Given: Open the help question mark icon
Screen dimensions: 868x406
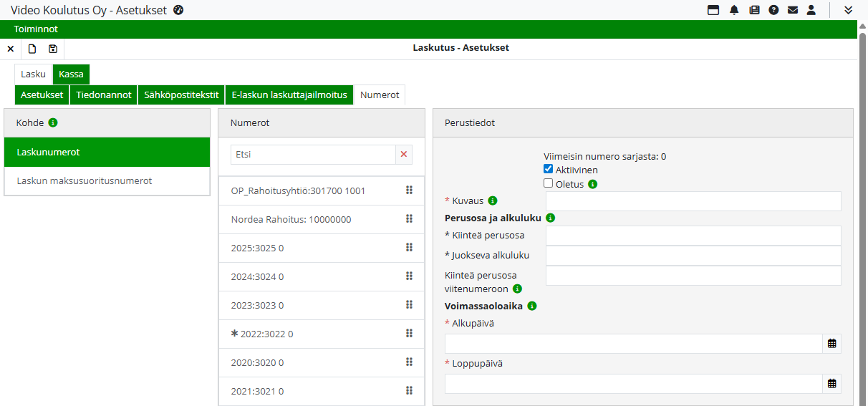Looking at the screenshot, I should (x=773, y=10).
